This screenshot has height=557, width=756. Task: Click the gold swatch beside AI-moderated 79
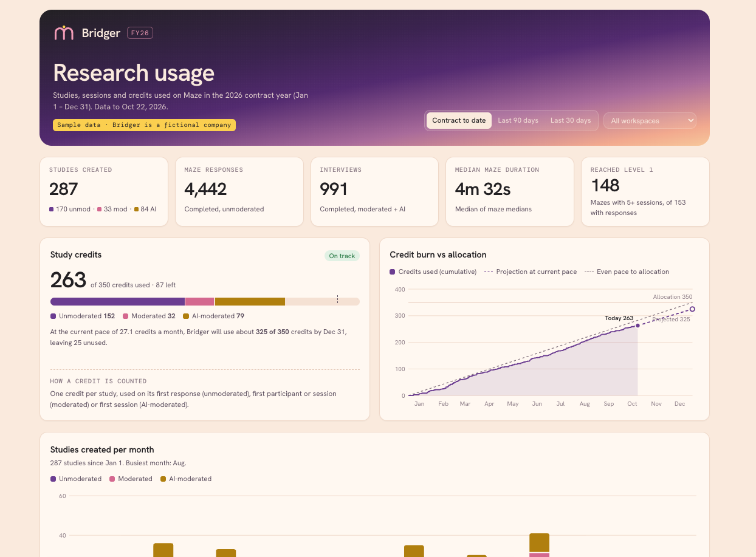(x=186, y=316)
